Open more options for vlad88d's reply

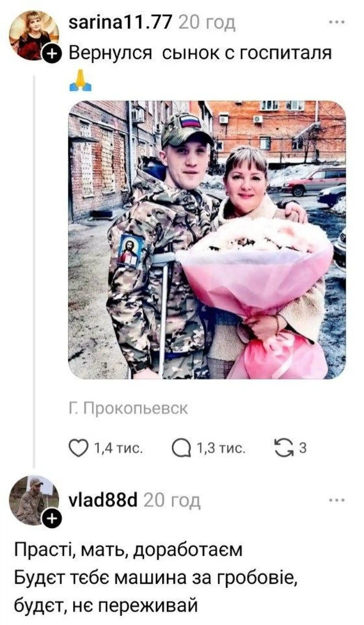click(337, 500)
